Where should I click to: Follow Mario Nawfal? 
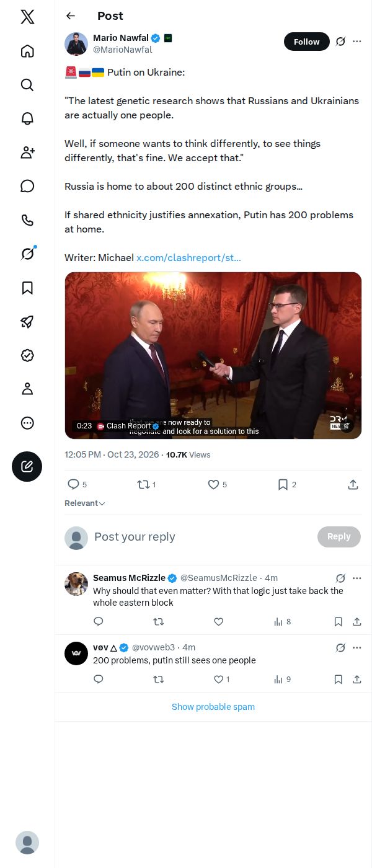pyautogui.click(x=307, y=42)
